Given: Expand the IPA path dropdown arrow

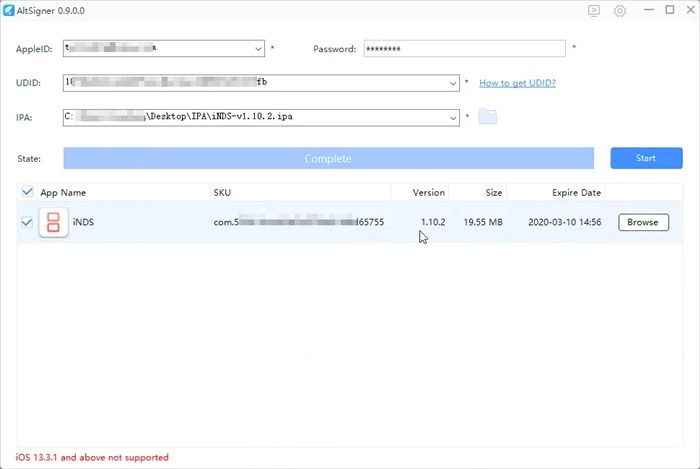Looking at the screenshot, I should (453, 118).
